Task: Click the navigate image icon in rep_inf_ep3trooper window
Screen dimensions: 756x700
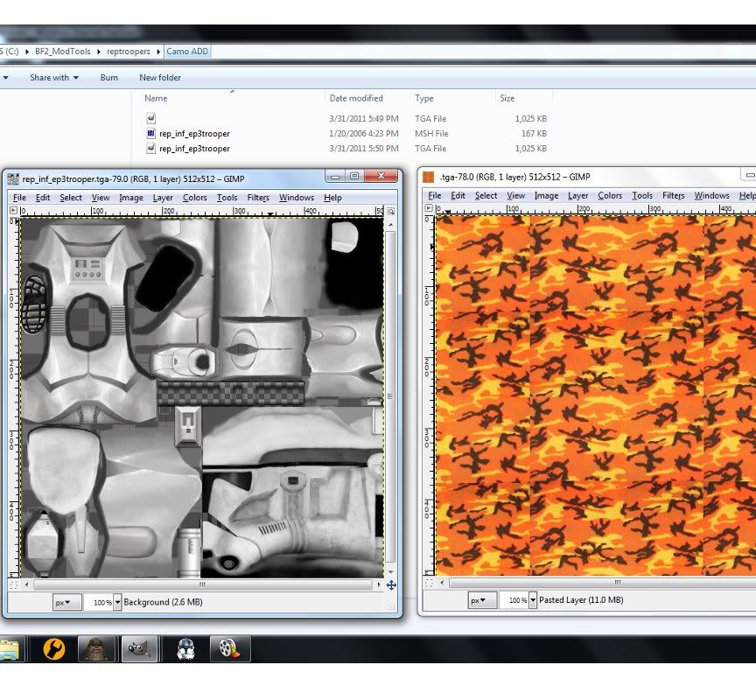Action: pos(391,584)
